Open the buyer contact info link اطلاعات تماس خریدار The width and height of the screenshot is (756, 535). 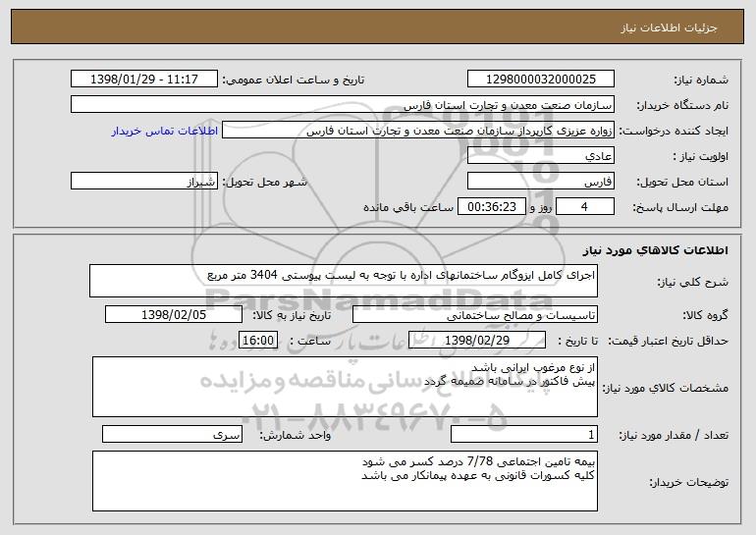pos(165,131)
